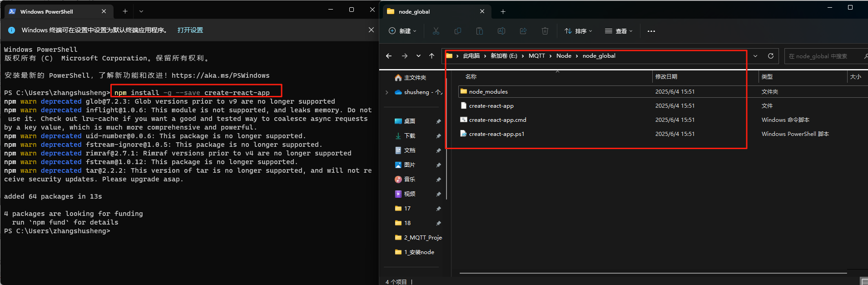Open a new PowerShell tab with plus

(125, 11)
